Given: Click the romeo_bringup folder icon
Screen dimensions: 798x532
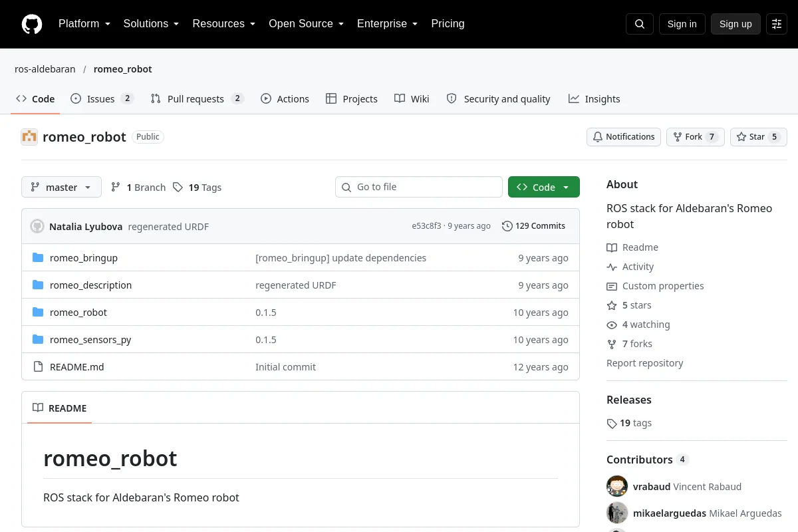Looking at the screenshot, I should coord(38,258).
